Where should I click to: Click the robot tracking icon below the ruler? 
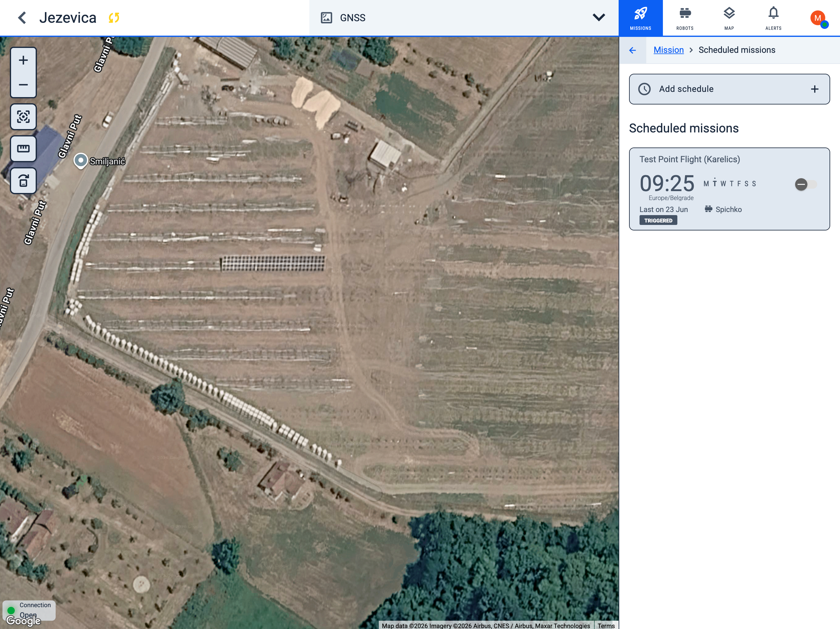click(23, 180)
